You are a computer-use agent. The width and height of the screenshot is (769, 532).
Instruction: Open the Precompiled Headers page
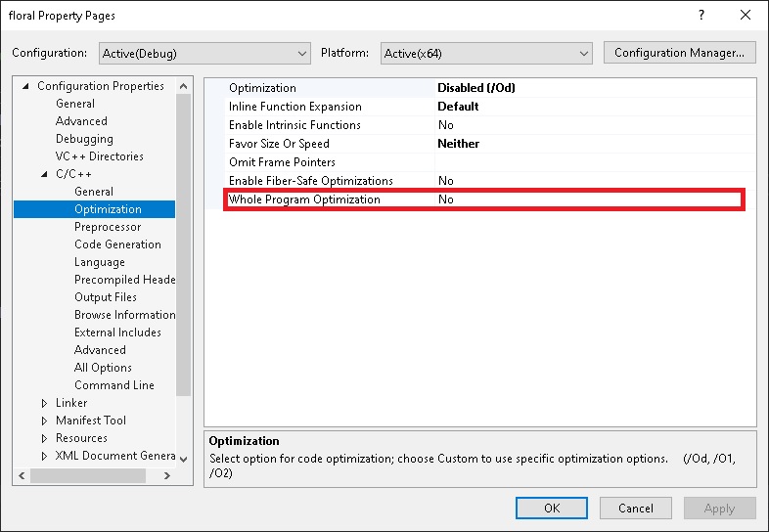(124, 280)
